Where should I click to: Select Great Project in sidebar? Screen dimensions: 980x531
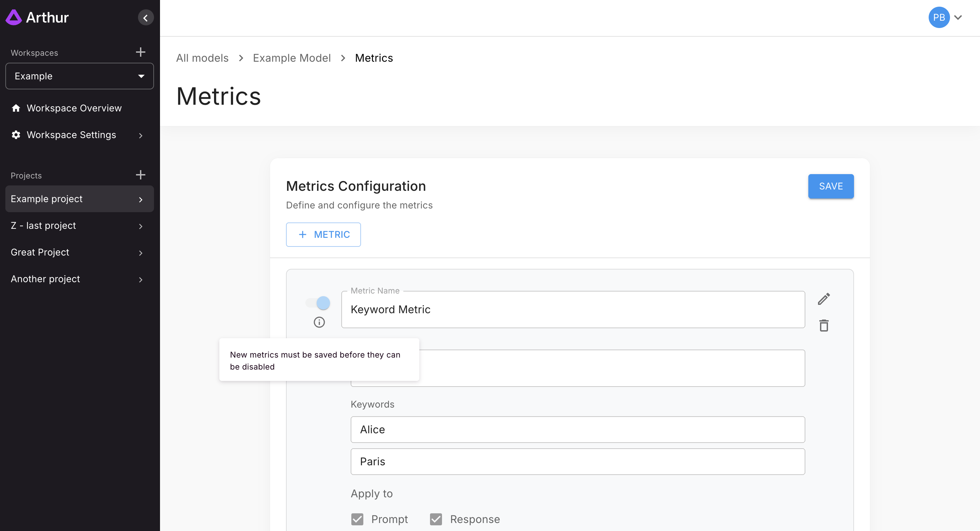click(40, 252)
